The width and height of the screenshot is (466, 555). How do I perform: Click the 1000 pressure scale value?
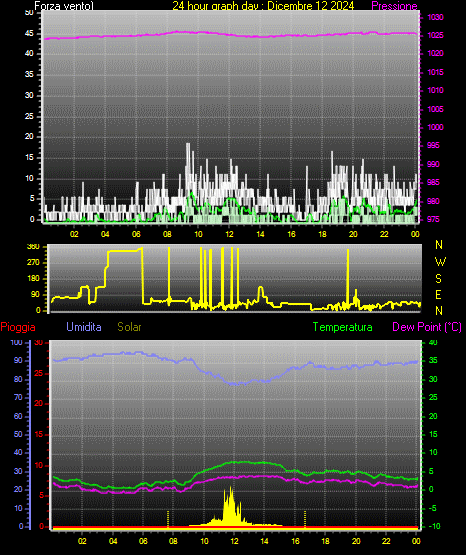point(435,127)
